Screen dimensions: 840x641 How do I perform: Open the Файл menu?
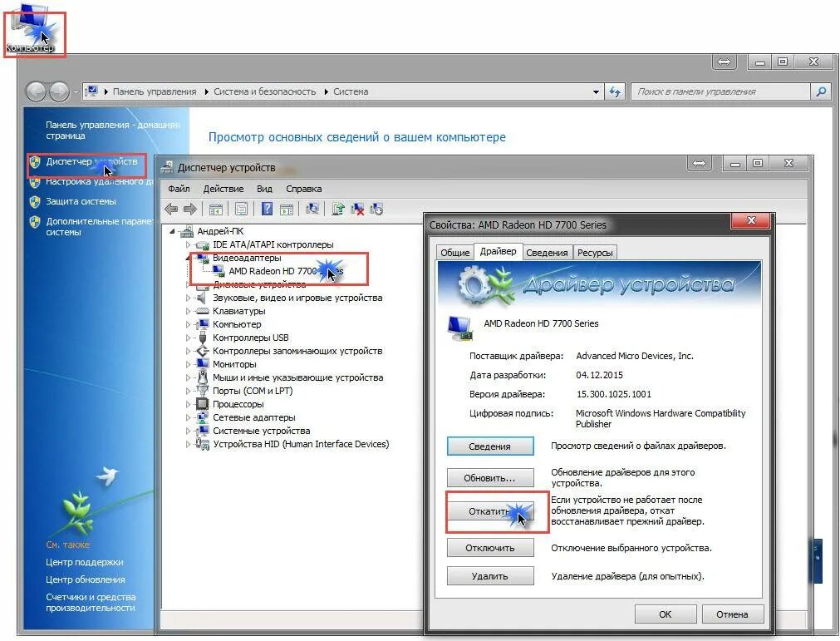[x=179, y=189]
